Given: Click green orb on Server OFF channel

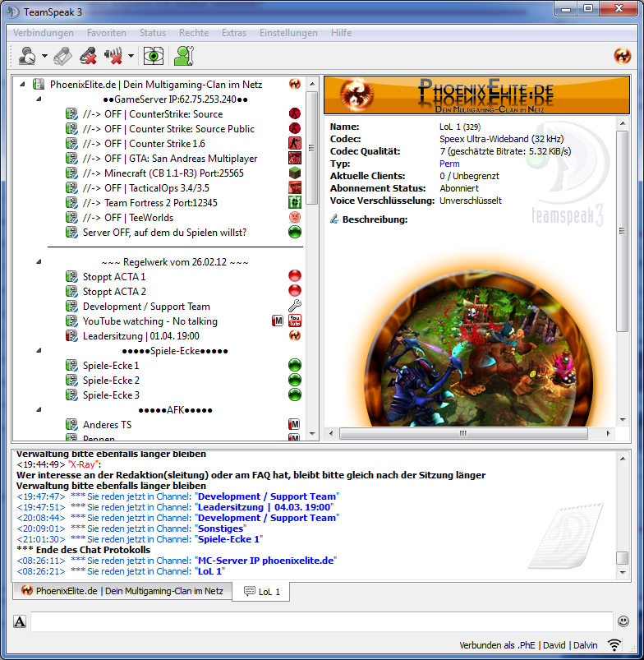Looking at the screenshot, I should point(295,232).
